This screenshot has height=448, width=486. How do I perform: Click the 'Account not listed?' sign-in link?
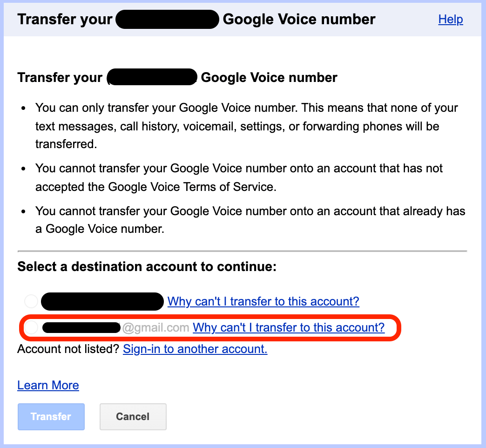click(x=195, y=349)
